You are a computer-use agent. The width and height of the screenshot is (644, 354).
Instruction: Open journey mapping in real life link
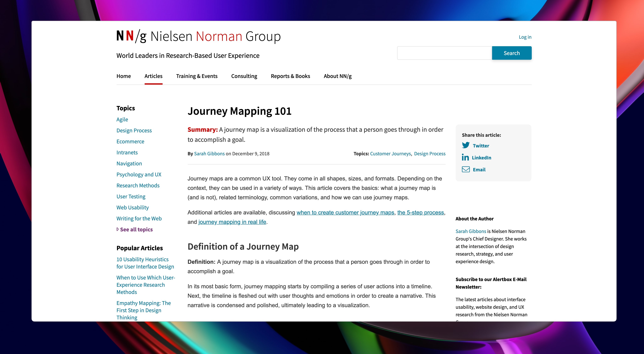tap(232, 222)
